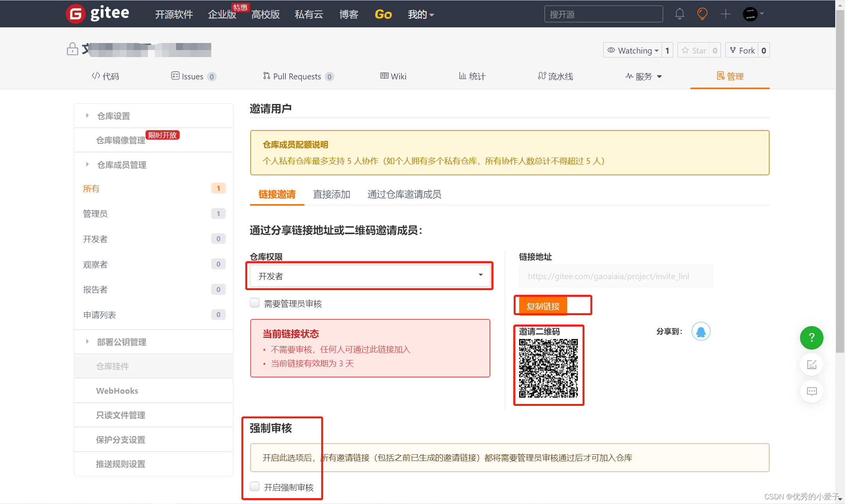
Task: Select 观察者 members filter
Action: click(x=154, y=264)
